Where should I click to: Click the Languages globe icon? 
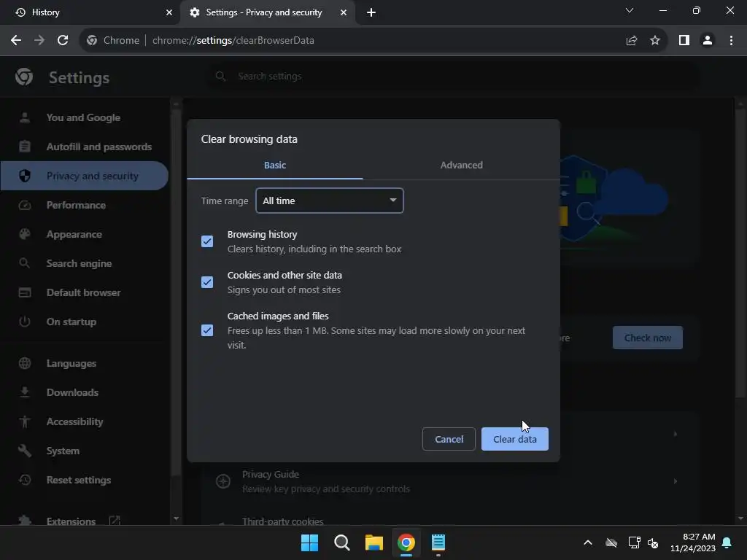click(25, 363)
